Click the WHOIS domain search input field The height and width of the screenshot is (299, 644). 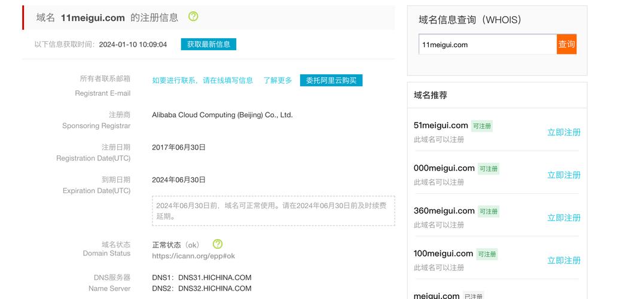(487, 45)
